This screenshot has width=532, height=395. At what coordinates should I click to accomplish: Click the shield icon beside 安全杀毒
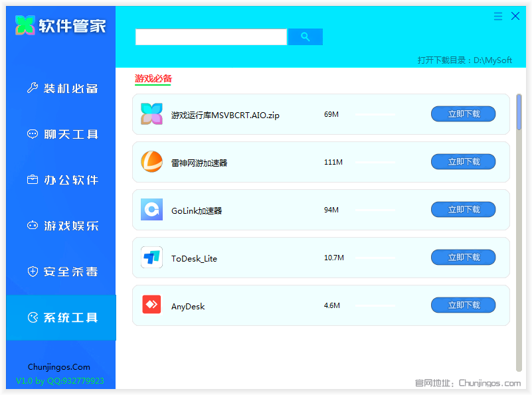coord(33,272)
